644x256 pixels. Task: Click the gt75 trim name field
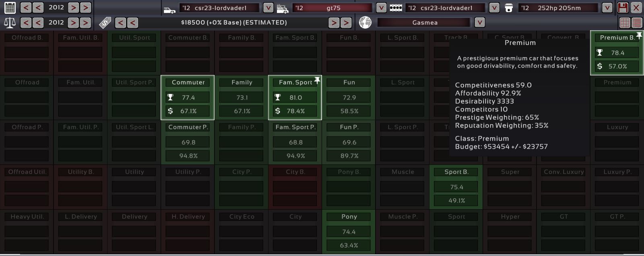(333, 8)
